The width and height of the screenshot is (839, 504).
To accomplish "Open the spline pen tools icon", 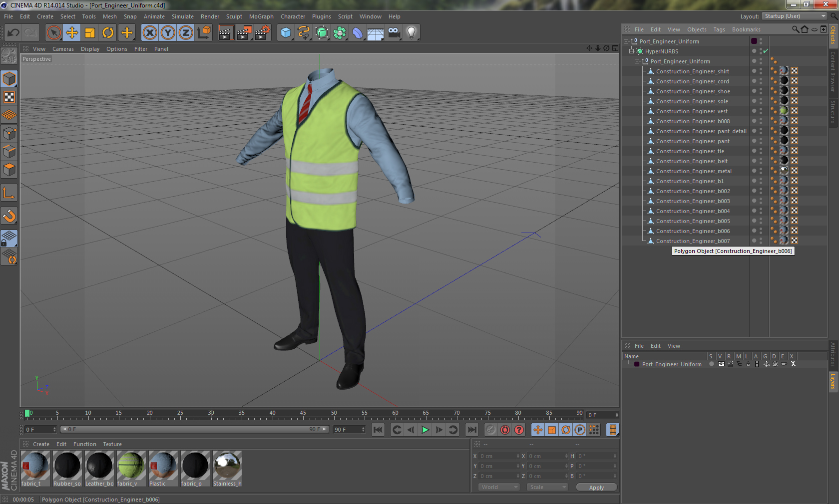I will pos(304,33).
